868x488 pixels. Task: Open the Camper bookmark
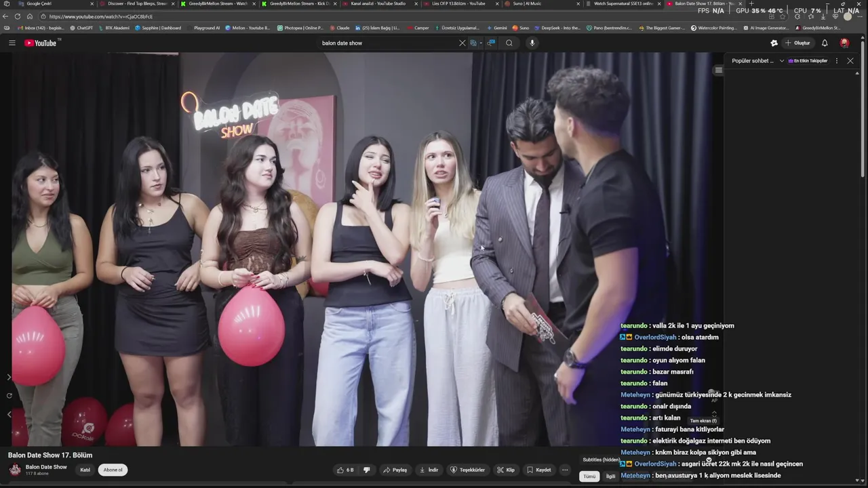point(418,28)
